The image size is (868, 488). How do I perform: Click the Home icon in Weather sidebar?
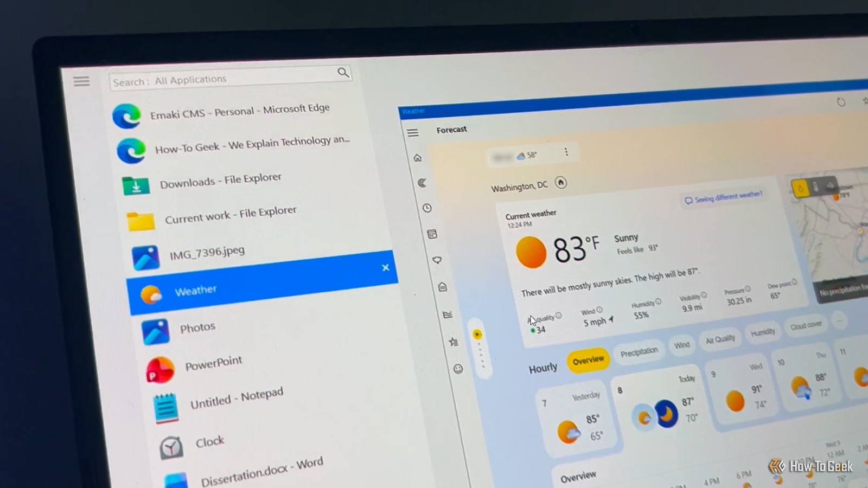pyautogui.click(x=417, y=158)
